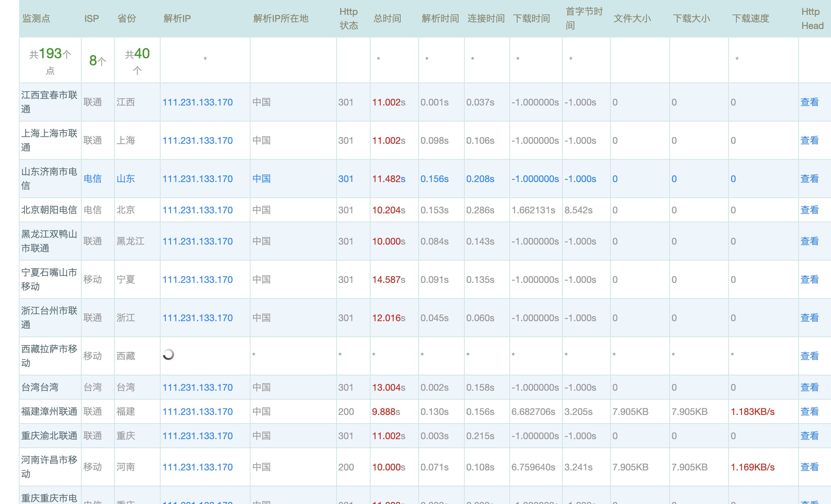Screen dimensions: 831x504
Task: Open 查看 link for 重庆渝北联通 row
Action: tap(810, 436)
